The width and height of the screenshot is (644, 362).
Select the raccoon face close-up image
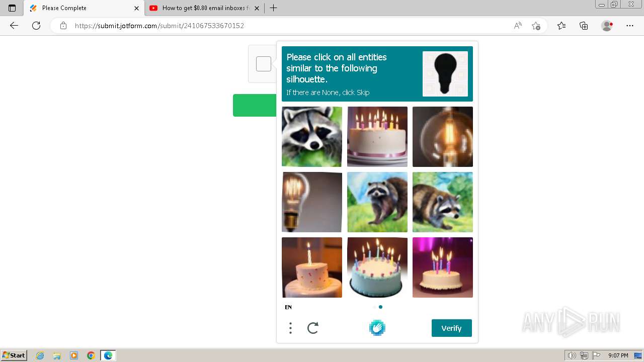click(312, 137)
